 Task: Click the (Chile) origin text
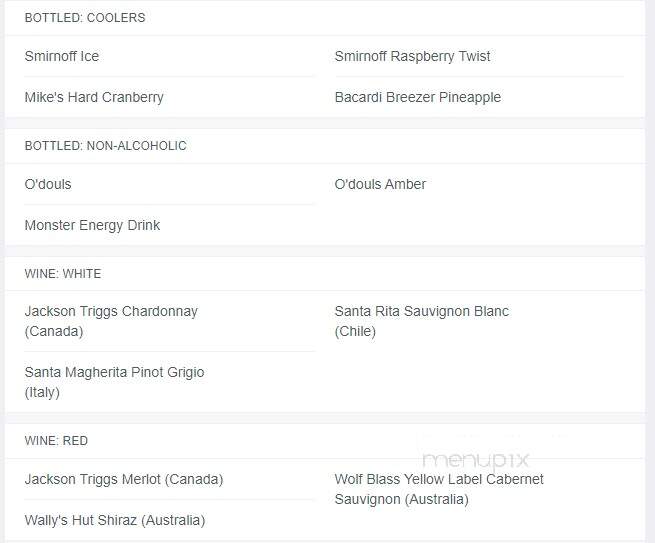(x=355, y=331)
